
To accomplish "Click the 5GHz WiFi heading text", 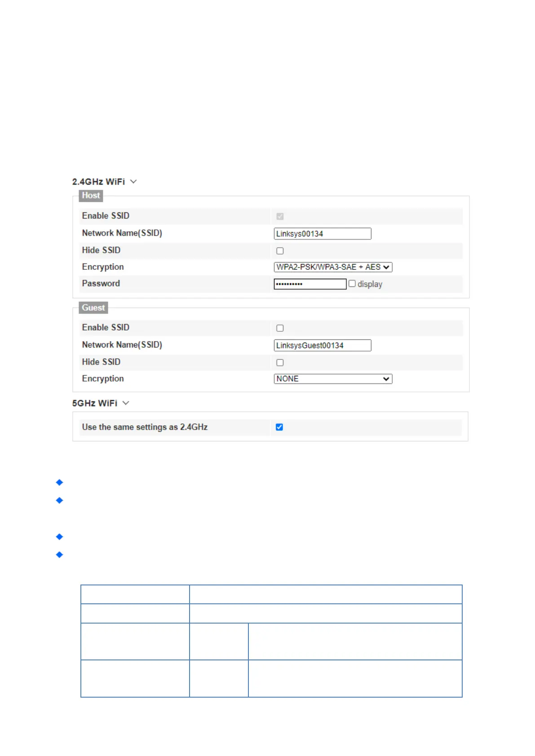I will pos(94,403).
